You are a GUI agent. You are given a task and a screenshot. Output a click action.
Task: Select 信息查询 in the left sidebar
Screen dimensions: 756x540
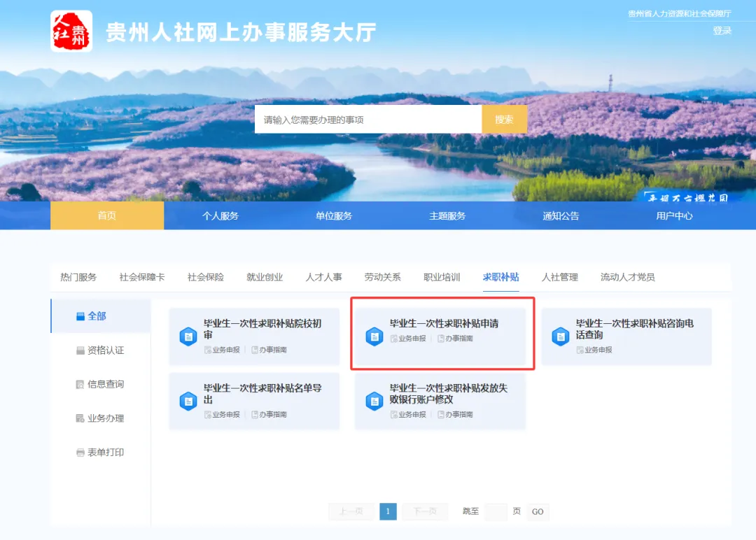pyautogui.click(x=101, y=385)
